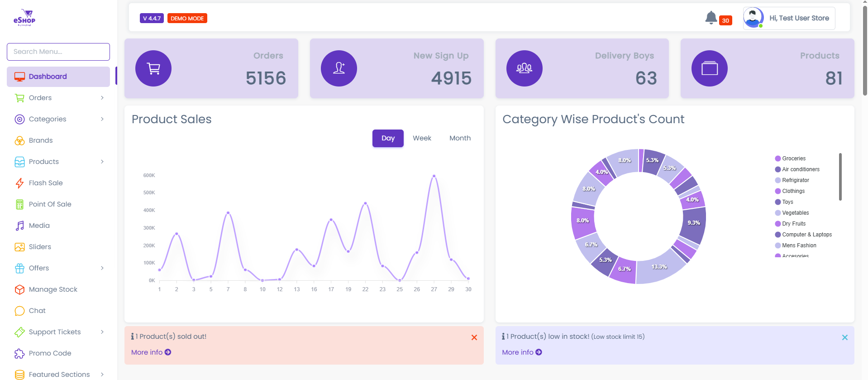The height and width of the screenshot is (380, 868).
Task: Click the eShop logo
Action: [x=24, y=18]
